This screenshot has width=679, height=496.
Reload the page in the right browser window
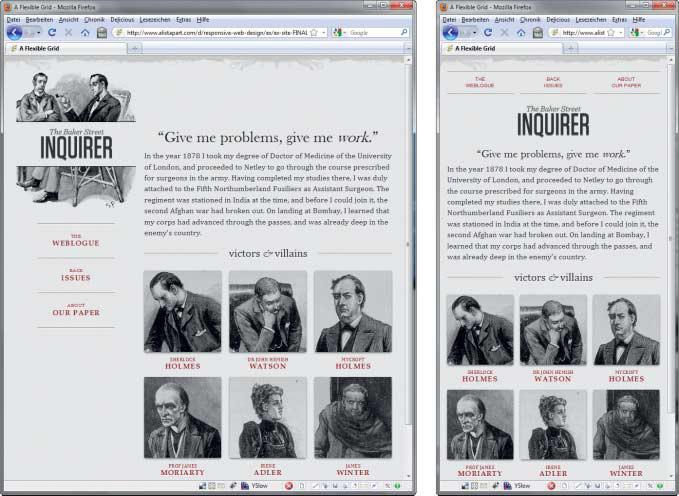(x=489, y=32)
